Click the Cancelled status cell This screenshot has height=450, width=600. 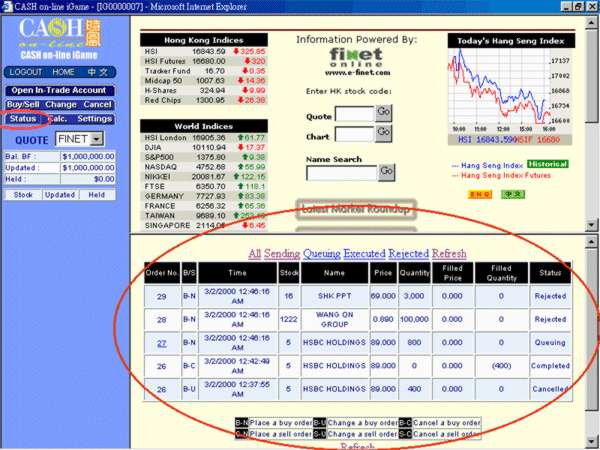(550, 389)
